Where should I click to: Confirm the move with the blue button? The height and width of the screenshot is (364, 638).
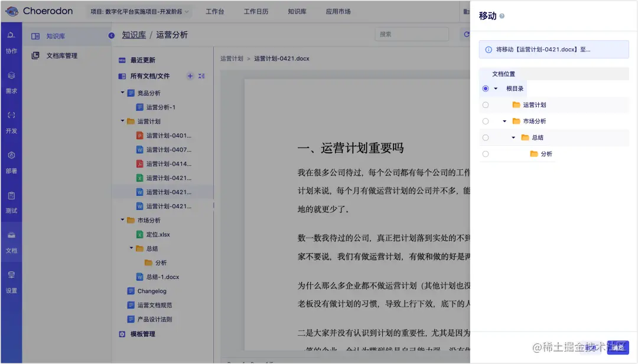coord(618,347)
